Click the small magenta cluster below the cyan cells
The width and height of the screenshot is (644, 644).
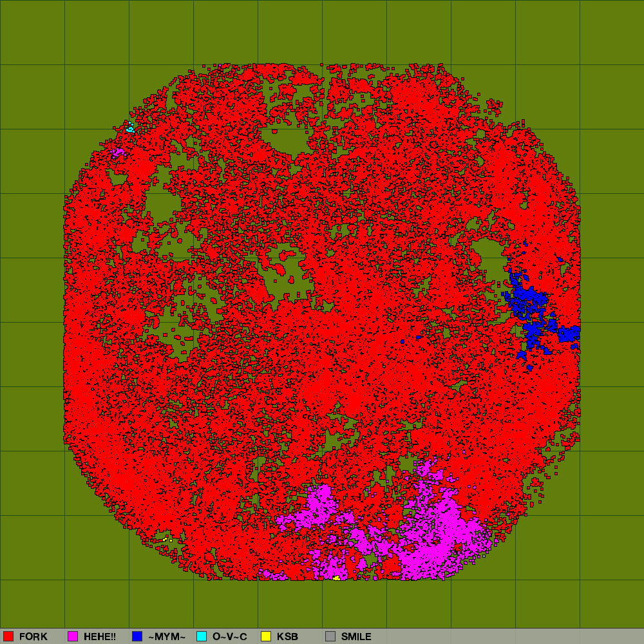point(117,153)
